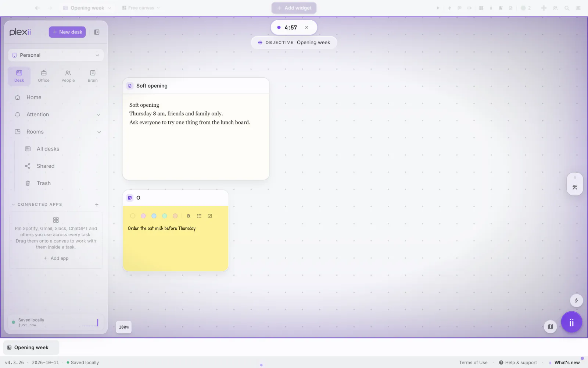Create a New desk
This screenshot has width=588, height=368.
[x=67, y=32]
